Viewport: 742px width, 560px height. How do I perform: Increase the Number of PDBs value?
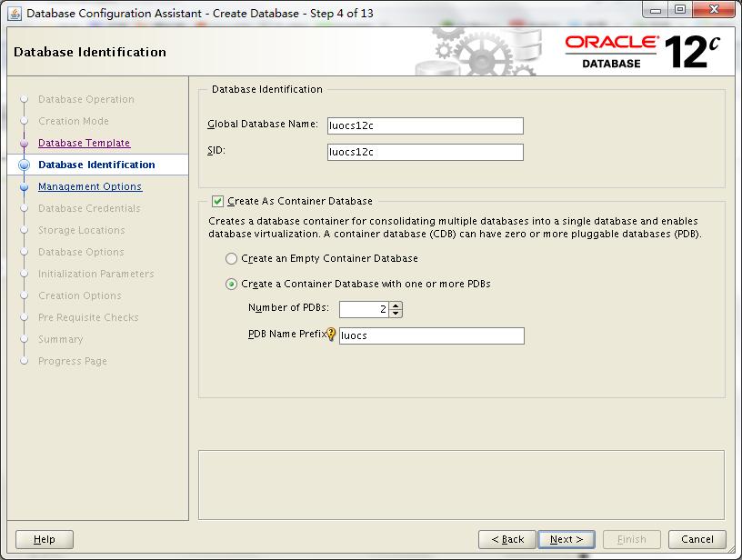[396, 305]
